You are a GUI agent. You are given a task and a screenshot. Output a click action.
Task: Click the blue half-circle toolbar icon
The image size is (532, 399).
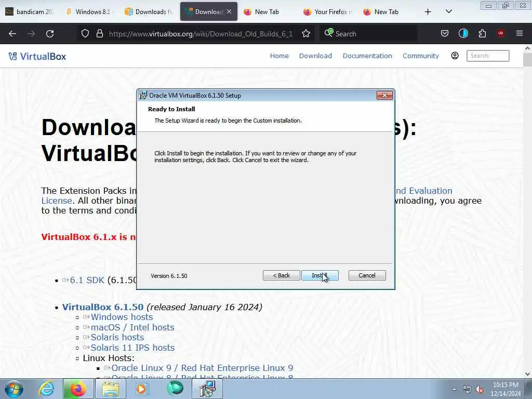[463, 34]
